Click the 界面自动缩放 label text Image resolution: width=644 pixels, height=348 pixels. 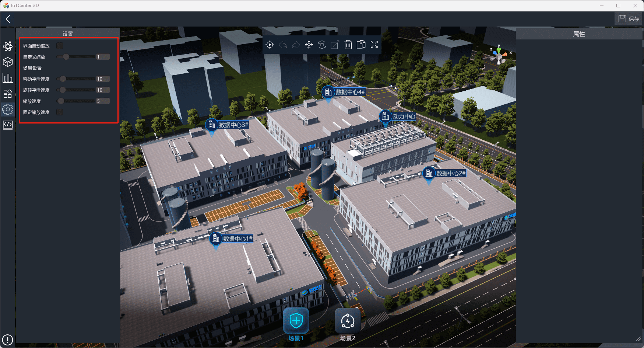(x=36, y=46)
